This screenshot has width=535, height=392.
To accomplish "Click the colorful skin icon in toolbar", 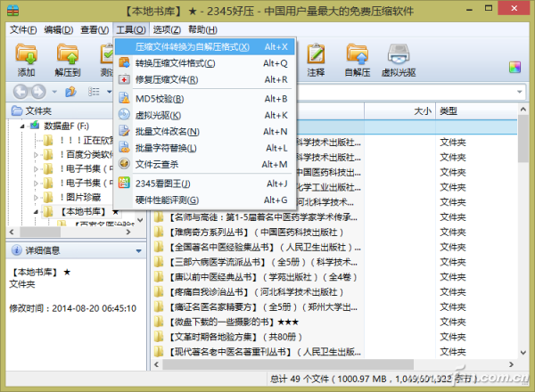I will pos(514,67).
